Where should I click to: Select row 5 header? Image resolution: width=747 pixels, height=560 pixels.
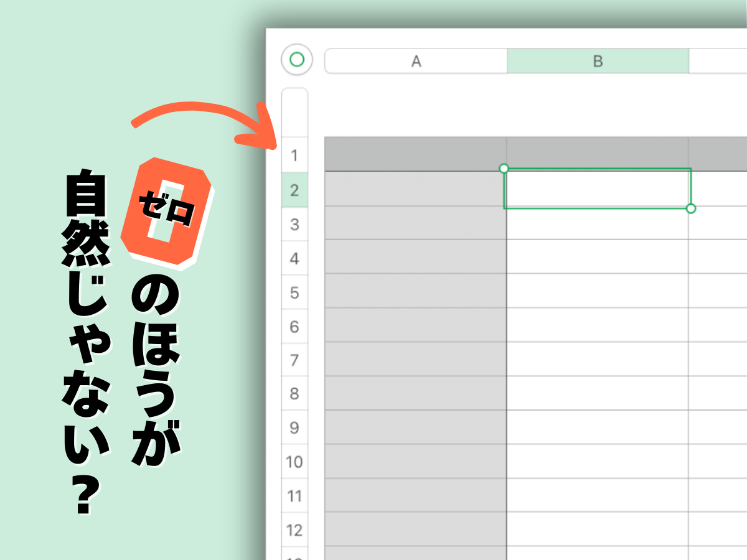(295, 292)
